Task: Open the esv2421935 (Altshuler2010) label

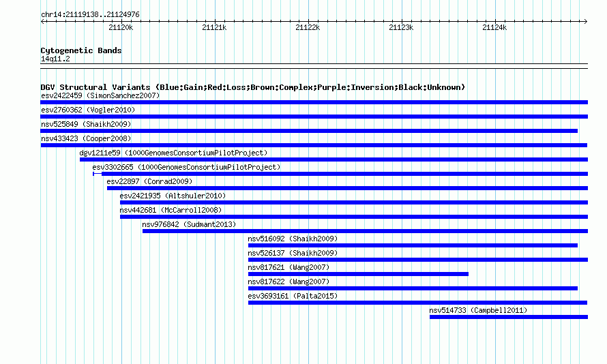Action: [x=173, y=196]
